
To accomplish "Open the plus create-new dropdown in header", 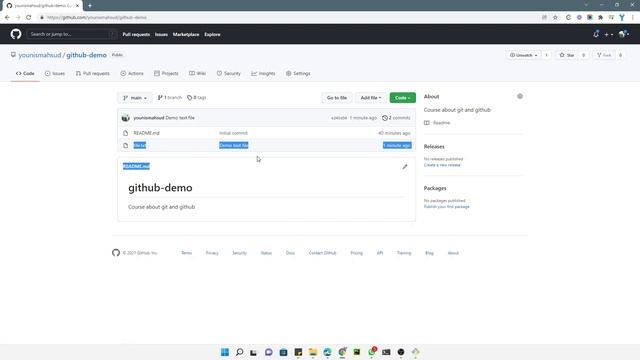I will tap(609, 35).
